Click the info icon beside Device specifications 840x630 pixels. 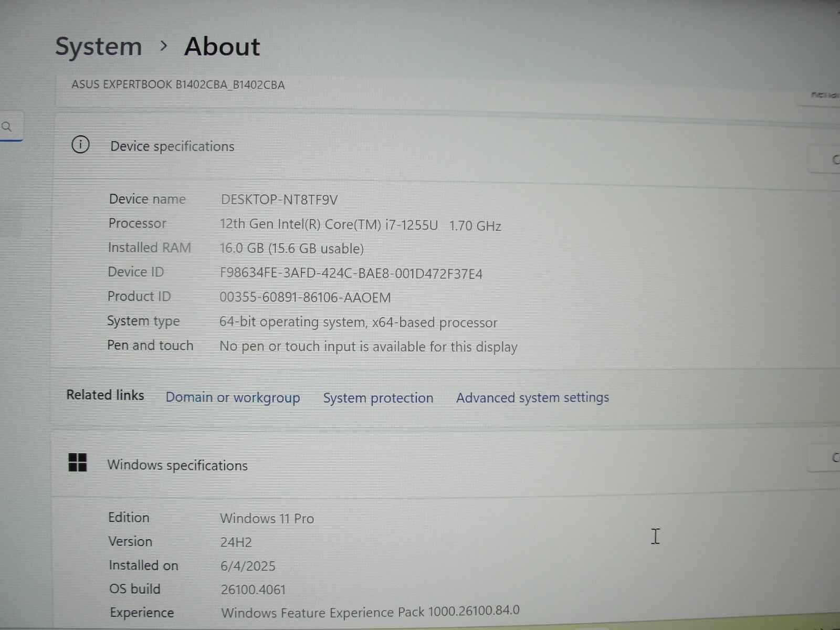(80, 145)
